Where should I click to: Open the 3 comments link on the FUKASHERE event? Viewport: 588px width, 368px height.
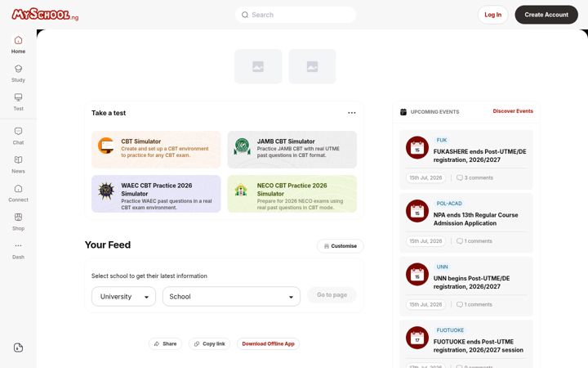pos(474,177)
